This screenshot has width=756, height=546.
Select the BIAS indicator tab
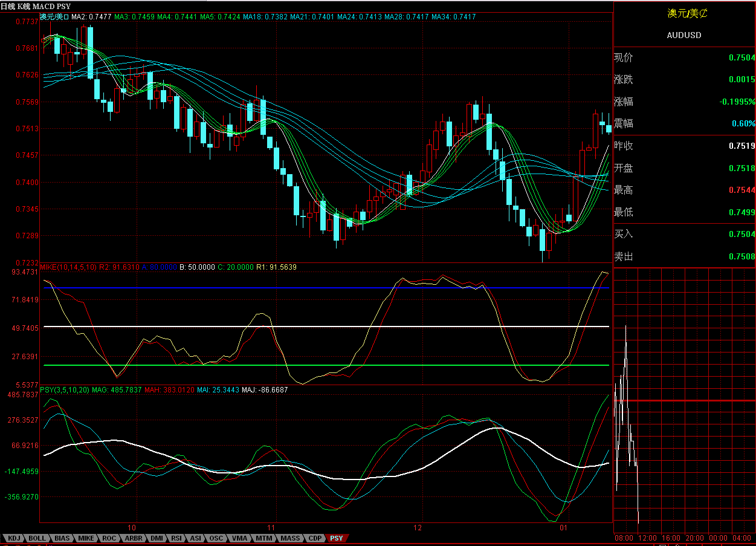62,538
